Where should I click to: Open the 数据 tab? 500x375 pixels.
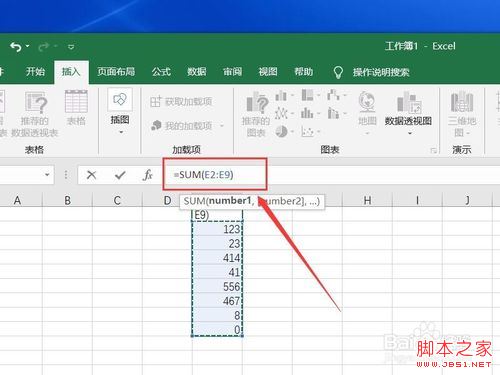click(x=197, y=71)
